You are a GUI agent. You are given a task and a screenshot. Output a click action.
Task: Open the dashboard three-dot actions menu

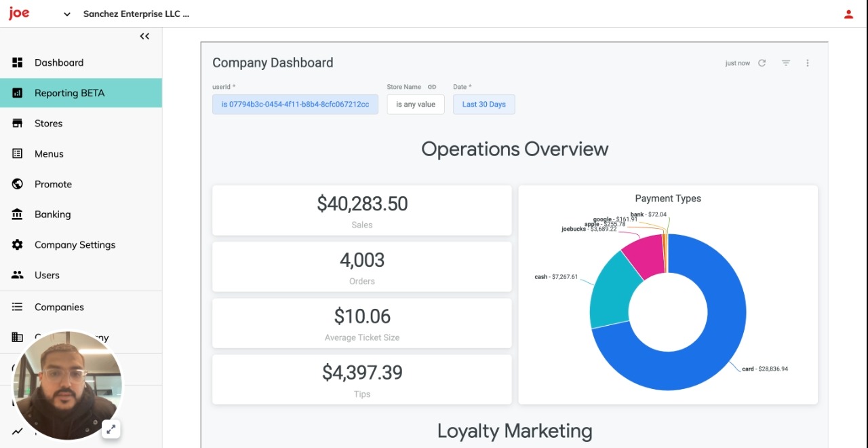tap(808, 63)
